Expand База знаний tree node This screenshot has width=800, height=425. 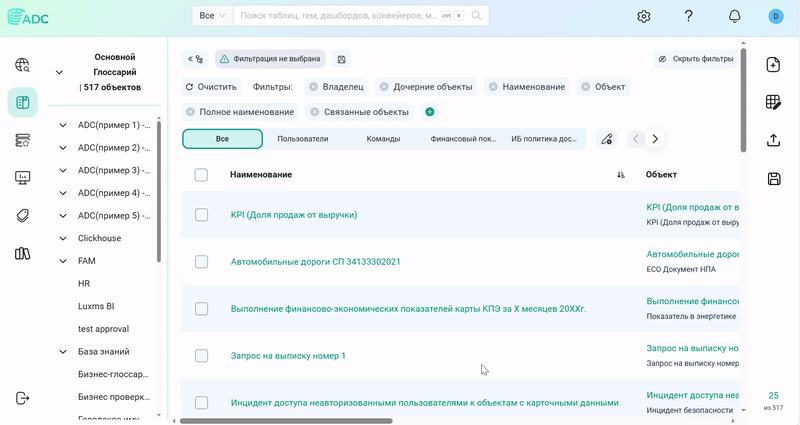(63, 352)
